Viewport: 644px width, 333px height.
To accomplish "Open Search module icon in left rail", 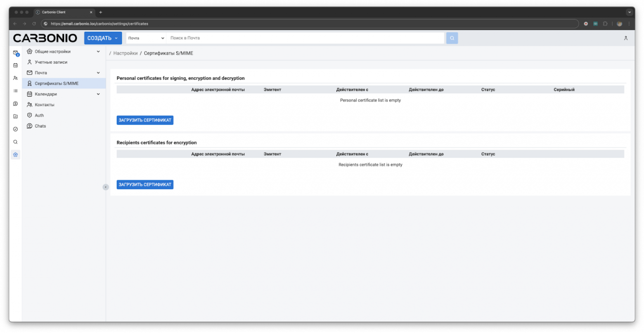I will click(15, 142).
